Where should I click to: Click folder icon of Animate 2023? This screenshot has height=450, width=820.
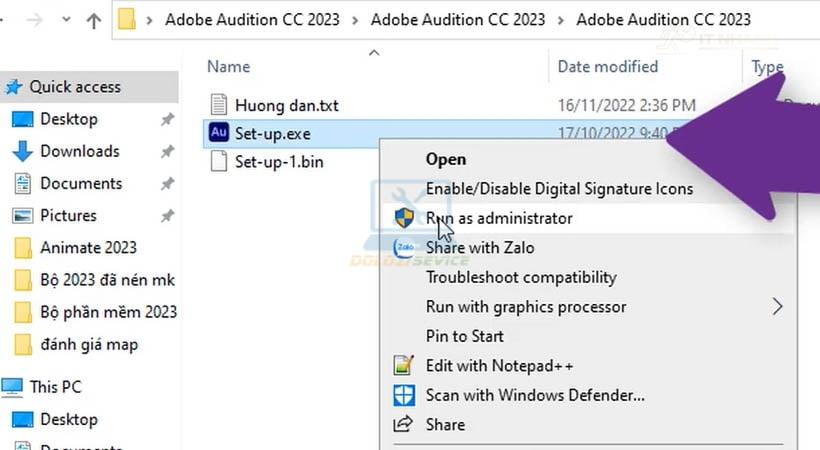(23, 248)
